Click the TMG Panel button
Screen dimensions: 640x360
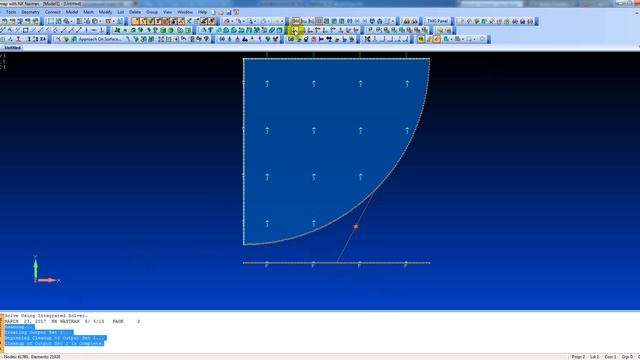[x=438, y=21]
